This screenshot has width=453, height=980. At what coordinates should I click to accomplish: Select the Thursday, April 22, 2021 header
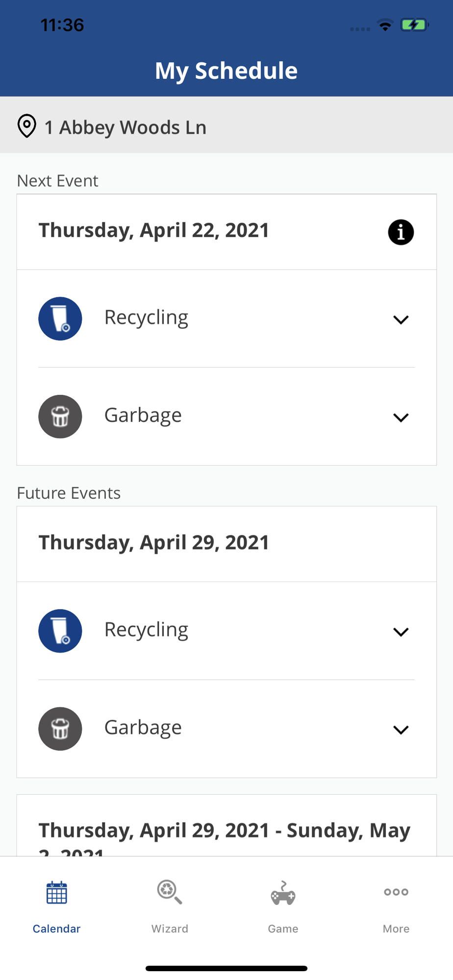click(x=154, y=231)
